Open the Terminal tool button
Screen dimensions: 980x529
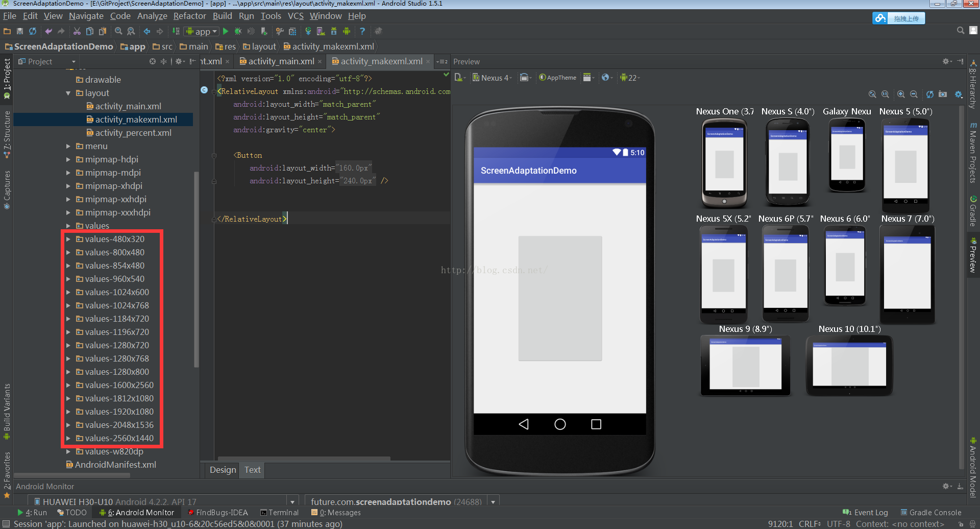coord(279,513)
